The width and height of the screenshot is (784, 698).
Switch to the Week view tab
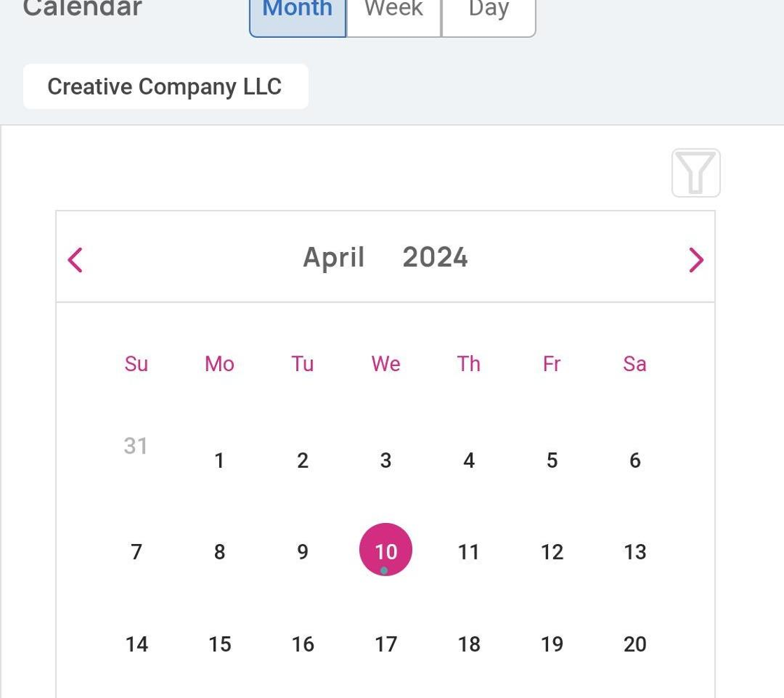393,10
